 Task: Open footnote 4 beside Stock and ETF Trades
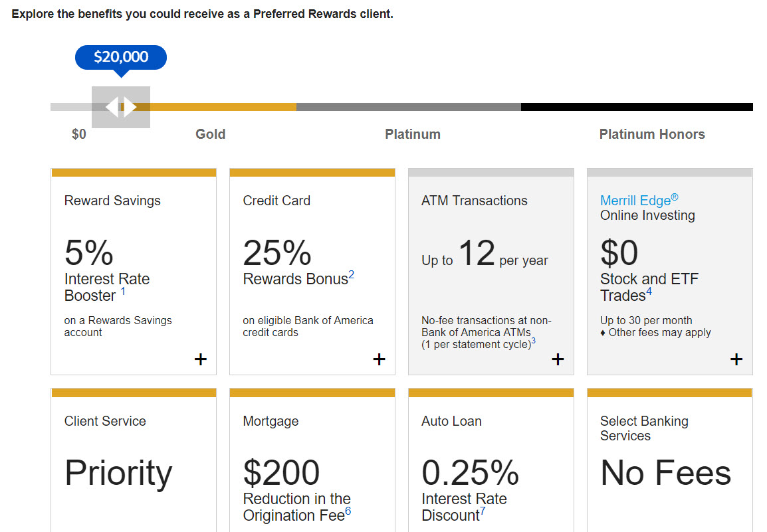point(649,292)
